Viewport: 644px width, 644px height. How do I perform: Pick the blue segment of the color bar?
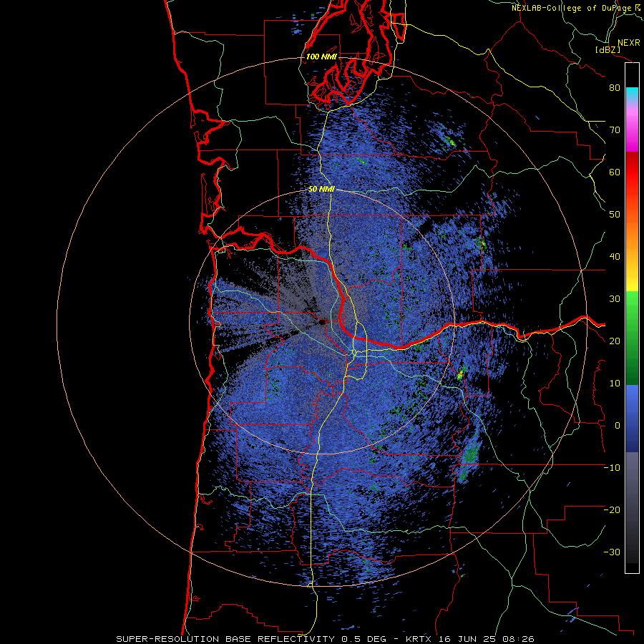632,418
